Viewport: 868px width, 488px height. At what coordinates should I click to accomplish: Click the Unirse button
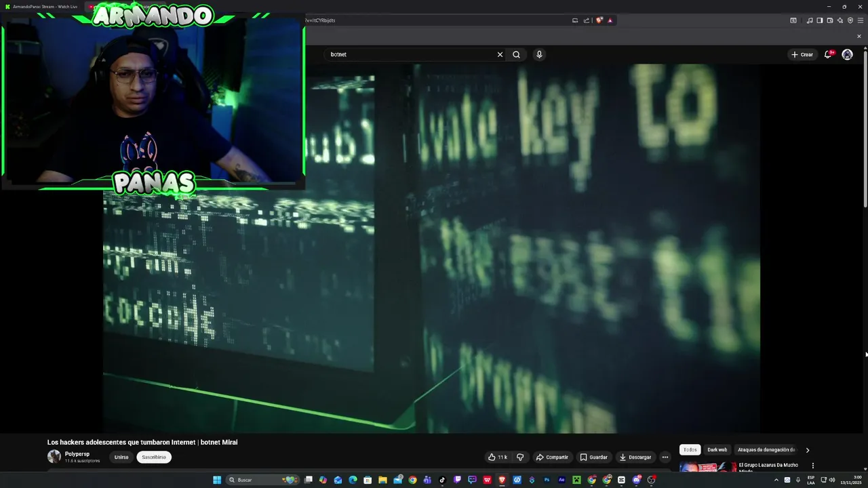click(x=121, y=457)
